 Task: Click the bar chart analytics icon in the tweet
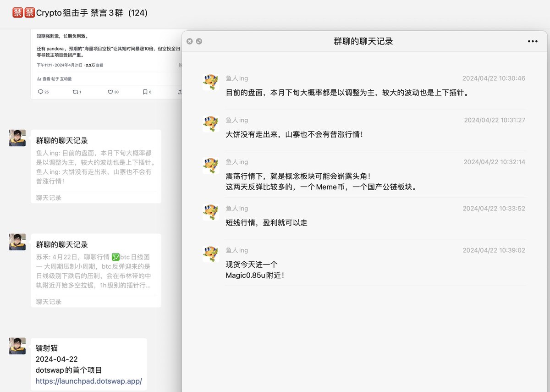pyautogui.click(x=39, y=79)
